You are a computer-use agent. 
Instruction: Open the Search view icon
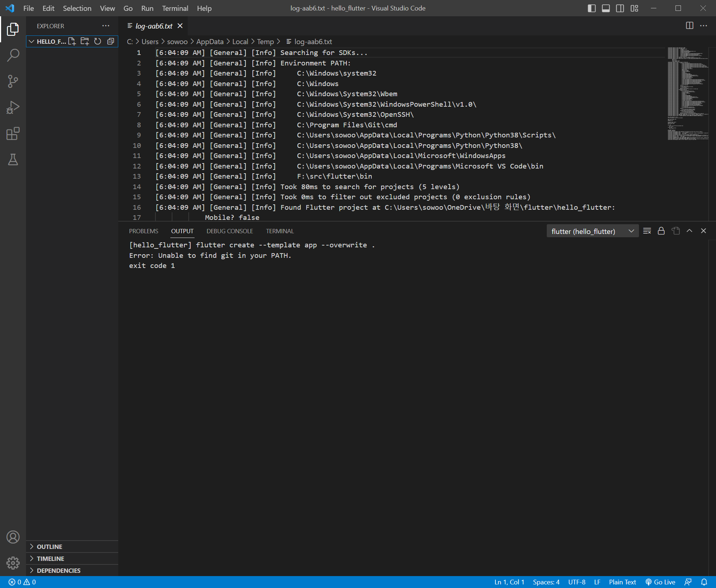point(13,55)
